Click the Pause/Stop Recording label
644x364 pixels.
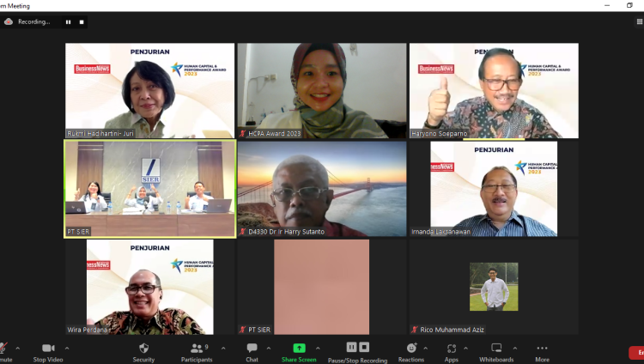(x=357, y=361)
